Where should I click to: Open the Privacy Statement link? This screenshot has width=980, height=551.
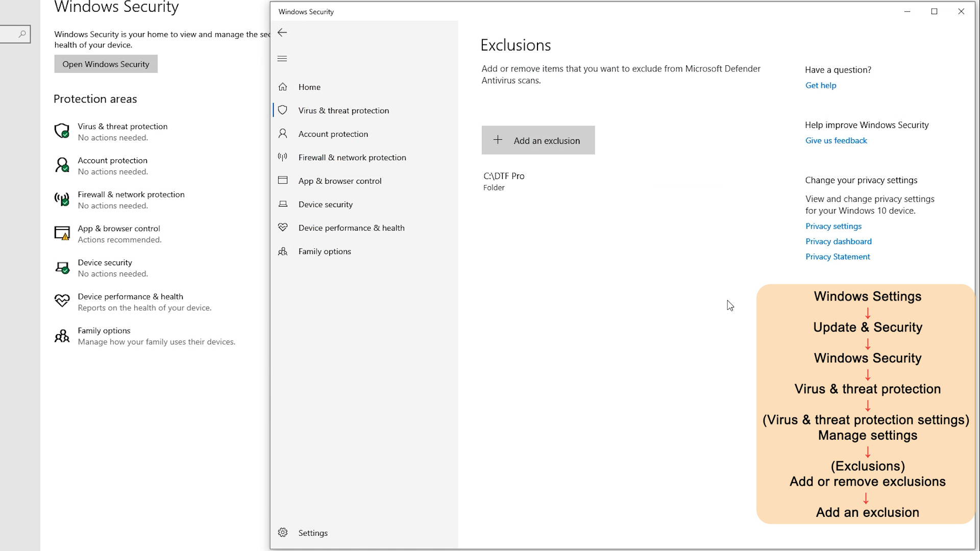click(838, 257)
